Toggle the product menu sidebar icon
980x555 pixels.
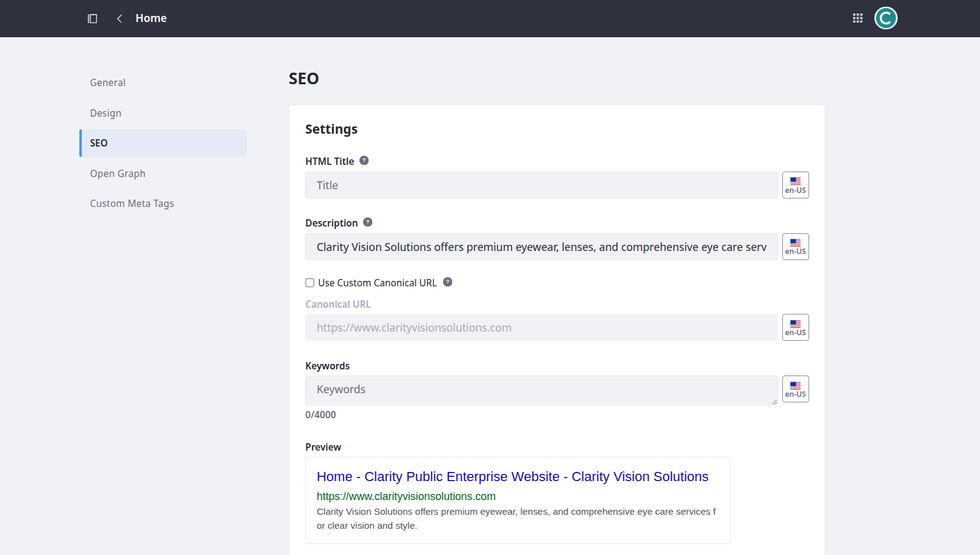(x=93, y=18)
